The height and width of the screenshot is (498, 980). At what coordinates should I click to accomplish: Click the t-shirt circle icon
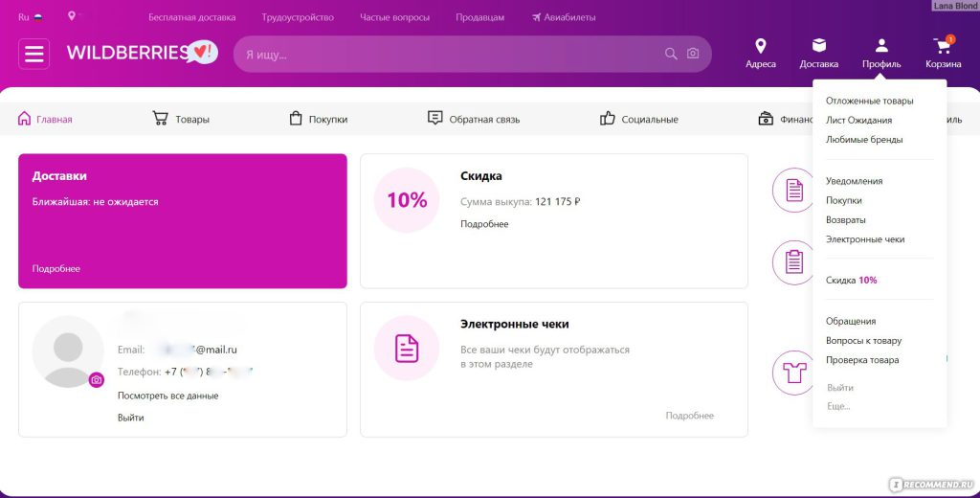793,373
